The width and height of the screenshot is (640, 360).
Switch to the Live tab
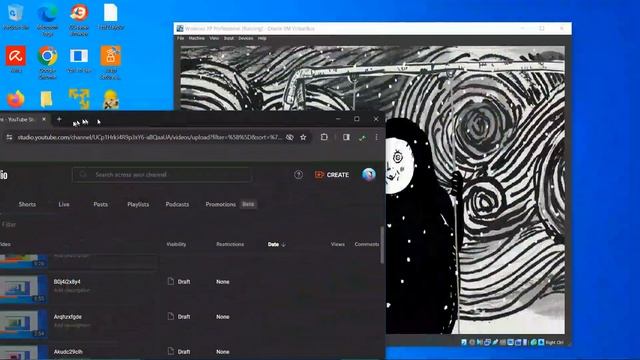(64, 204)
